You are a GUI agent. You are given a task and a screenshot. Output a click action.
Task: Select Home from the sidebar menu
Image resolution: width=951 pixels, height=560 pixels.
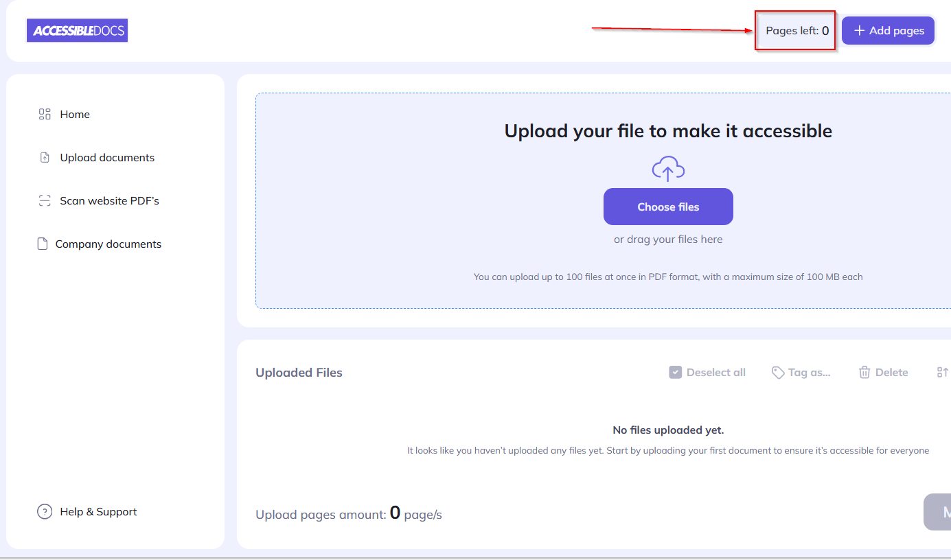[75, 114]
